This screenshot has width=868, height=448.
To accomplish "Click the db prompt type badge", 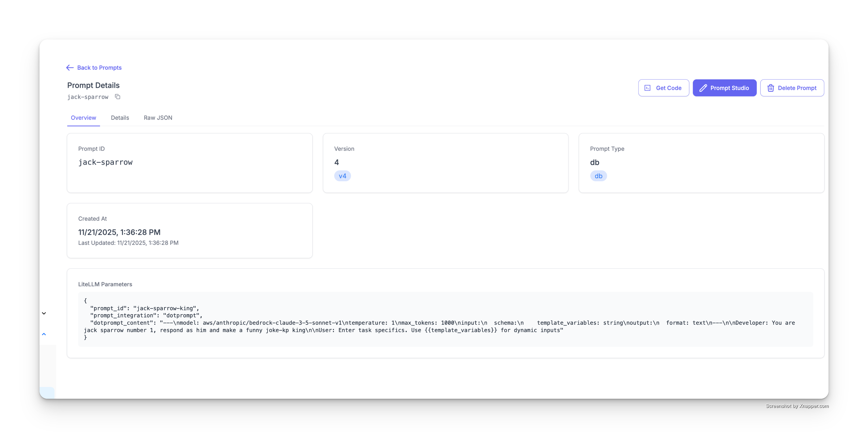I will point(598,176).
